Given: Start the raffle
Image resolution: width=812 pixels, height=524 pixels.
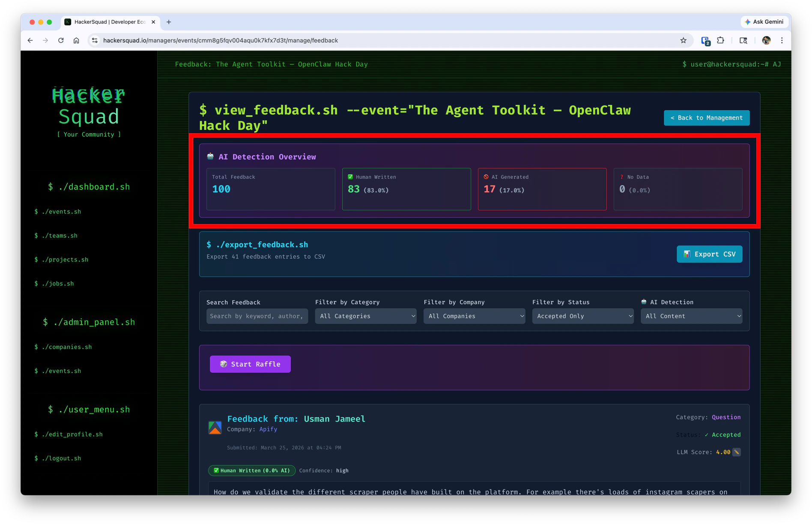Looking at the screenshot, I should click(x=250, y=364).
